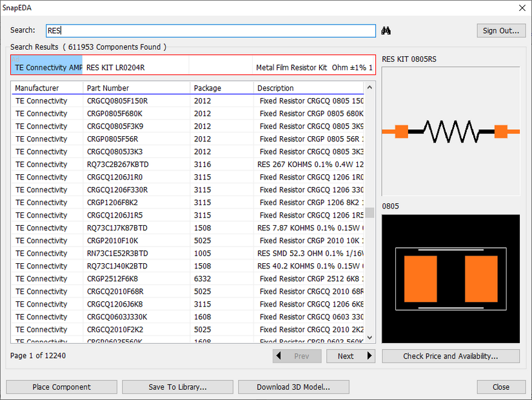Sort results by Manufacturer column header
Image resolution: width=532 pixels, height=400 pixels.
(x=47, y=88)
